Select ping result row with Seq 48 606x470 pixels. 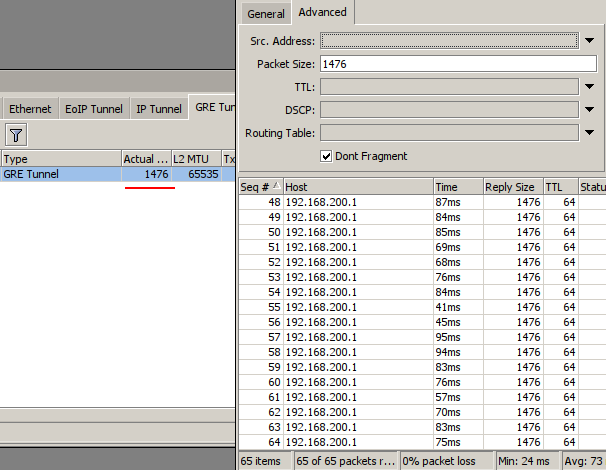point(422,202)
